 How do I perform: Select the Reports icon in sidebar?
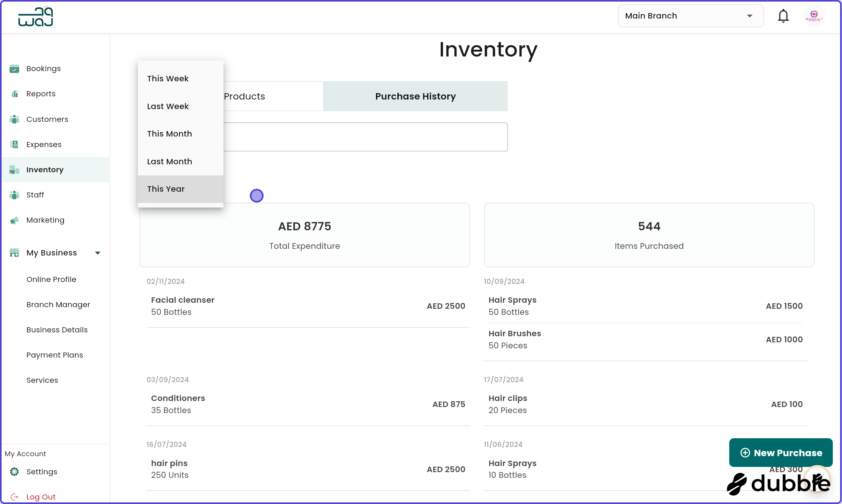pos(14,93)
